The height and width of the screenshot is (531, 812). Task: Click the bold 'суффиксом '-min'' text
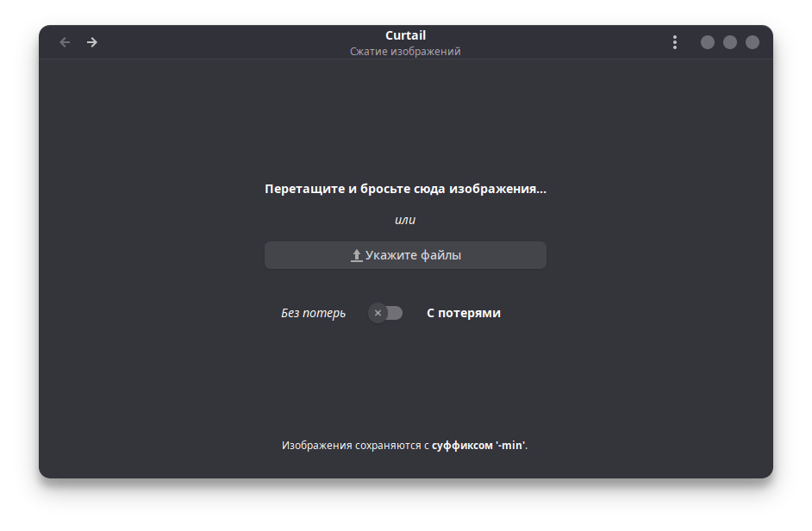tap(478, 445)
